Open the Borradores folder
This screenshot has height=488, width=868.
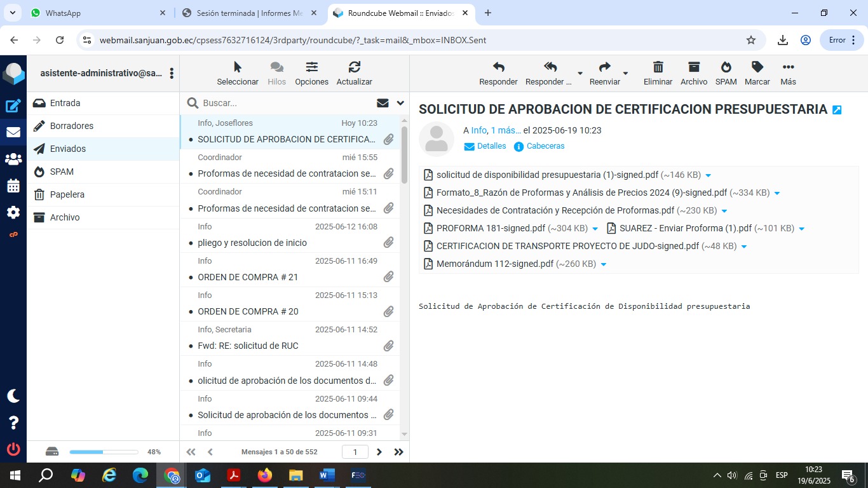click(x=72, y=126)
